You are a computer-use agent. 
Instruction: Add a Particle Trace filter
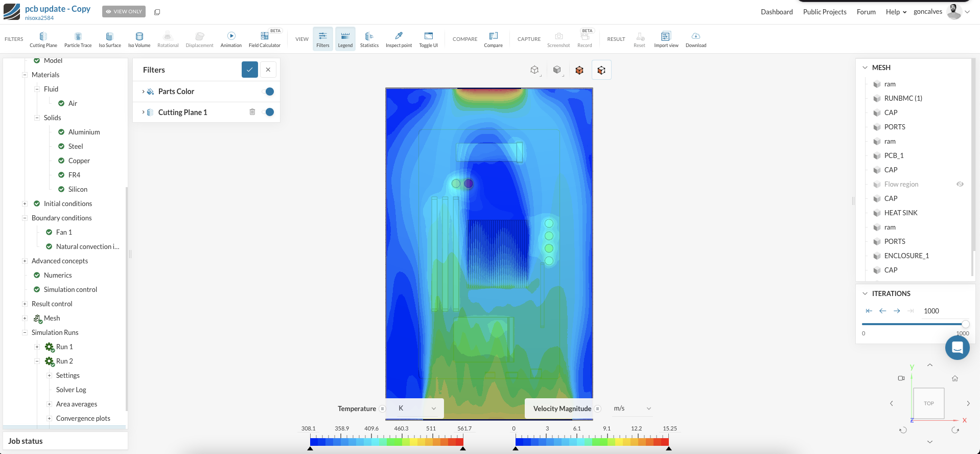tap(78, 39)
